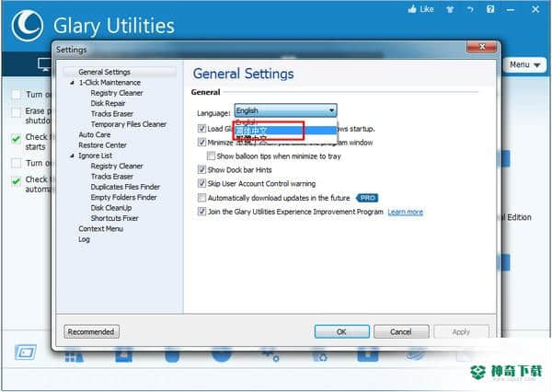Open the help question mark icon
Viewport: 552px width, 392px height.
pyautogui.click(x=490, y=9)
